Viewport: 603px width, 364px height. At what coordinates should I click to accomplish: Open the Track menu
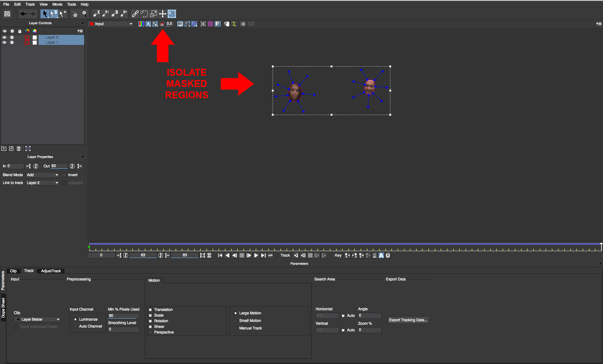(x=30, y=4)
